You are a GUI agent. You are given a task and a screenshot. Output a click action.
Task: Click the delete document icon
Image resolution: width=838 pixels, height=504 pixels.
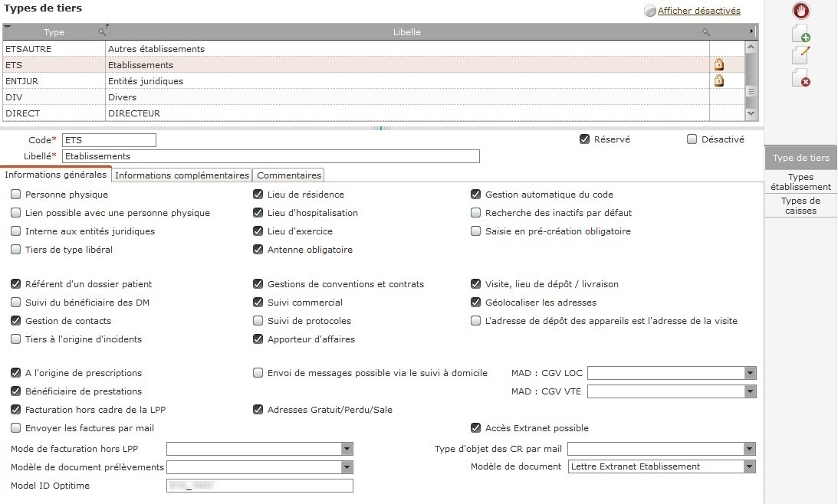tap(800, 77)
